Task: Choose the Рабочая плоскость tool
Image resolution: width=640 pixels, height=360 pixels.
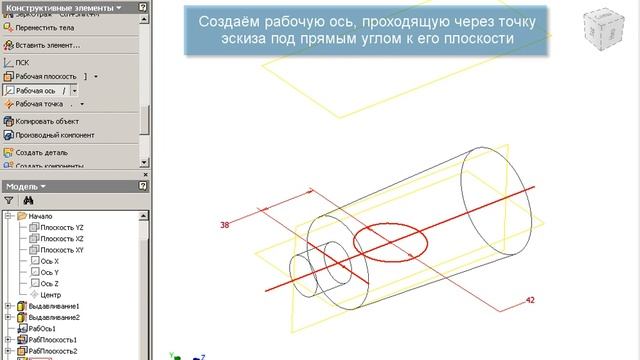Action: [x=40, y=76]
